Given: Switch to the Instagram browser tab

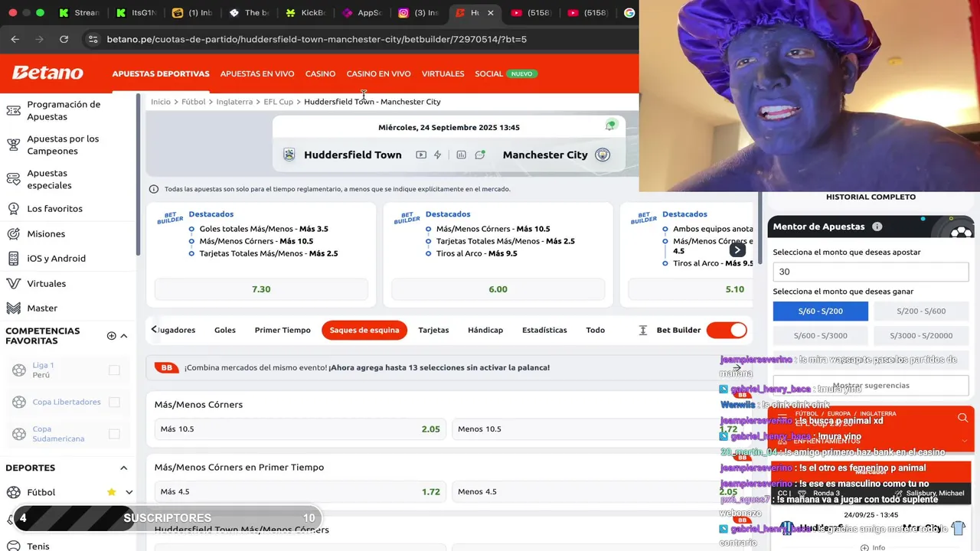Looking at the screenshot, I should [419, 13].
